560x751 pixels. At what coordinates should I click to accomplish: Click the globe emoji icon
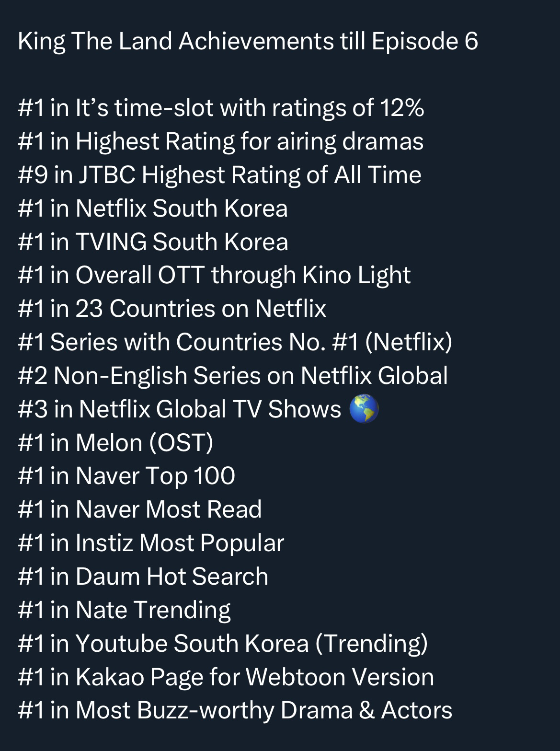pos(364,409)
